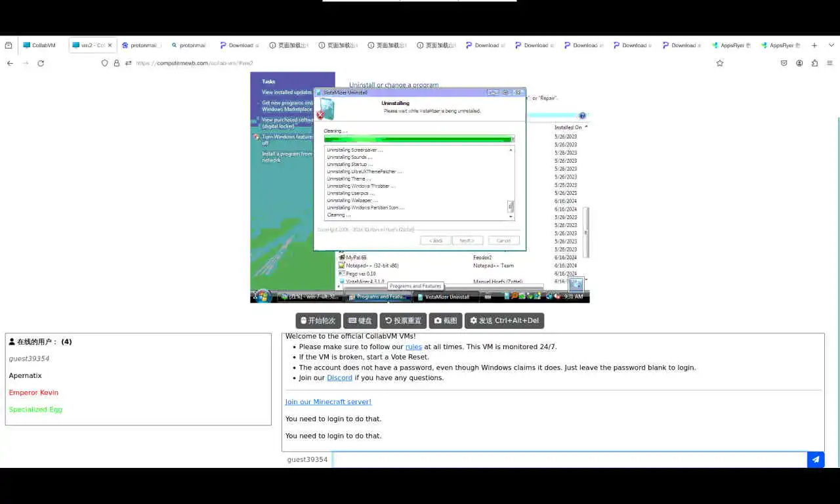Click the 投票重置 vote reset button

(x=403, y=321)
